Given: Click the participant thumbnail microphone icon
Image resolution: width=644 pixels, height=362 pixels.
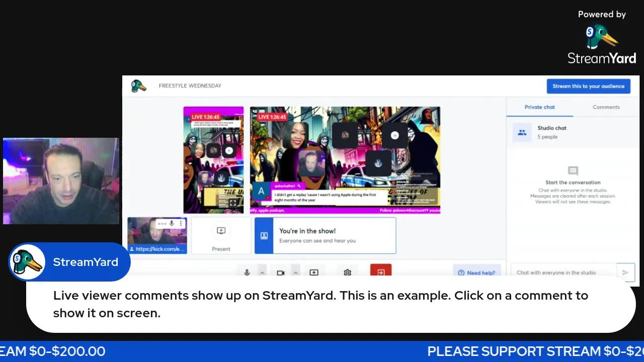Looking at the screenshot, I should 172,224.
